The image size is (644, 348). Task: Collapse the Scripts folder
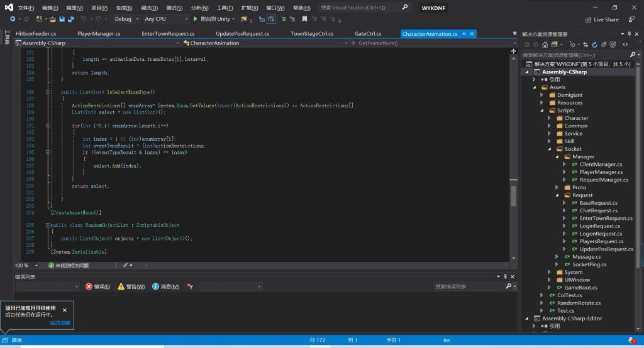pyautogui.click(x=541, y=111)
